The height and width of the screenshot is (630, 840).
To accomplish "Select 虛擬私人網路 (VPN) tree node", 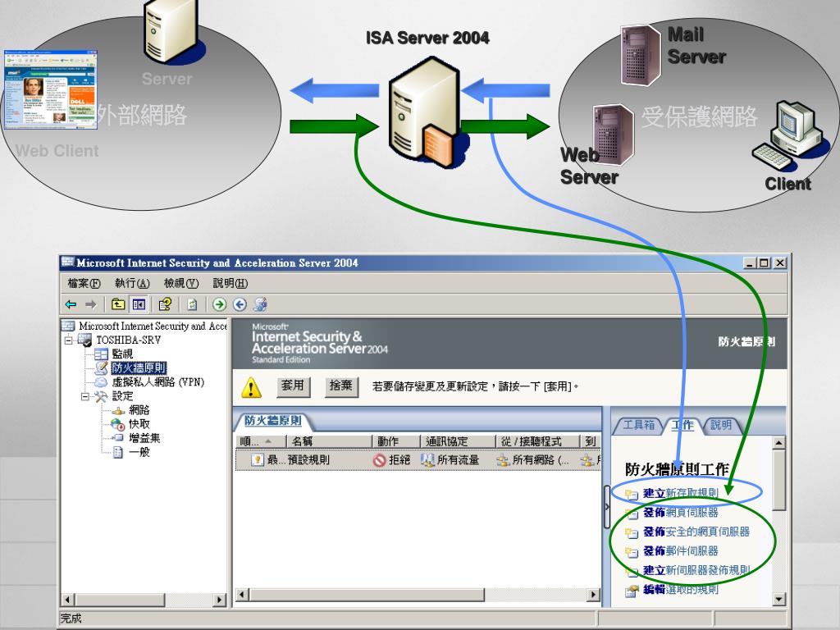I will coord(158,381).
